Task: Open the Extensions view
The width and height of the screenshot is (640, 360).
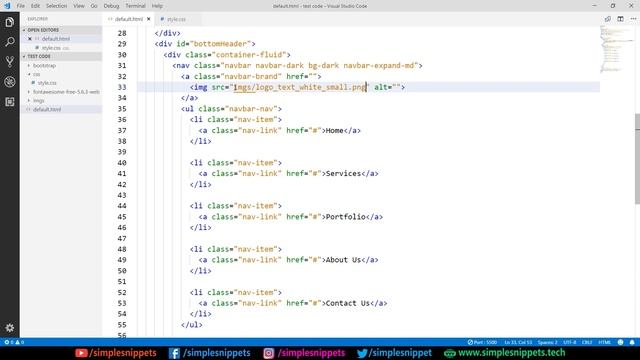Action: 9,102
